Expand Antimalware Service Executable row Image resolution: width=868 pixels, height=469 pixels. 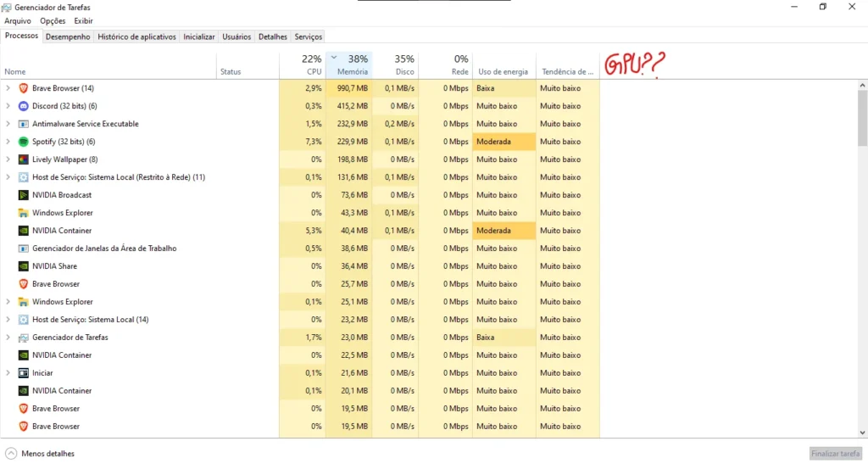(x=8, y=124)
